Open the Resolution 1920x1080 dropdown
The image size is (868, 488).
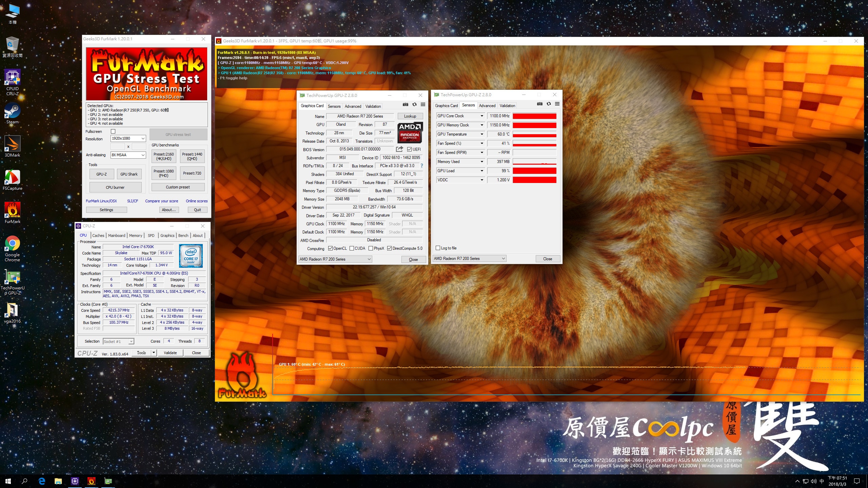tap(128, 138)
